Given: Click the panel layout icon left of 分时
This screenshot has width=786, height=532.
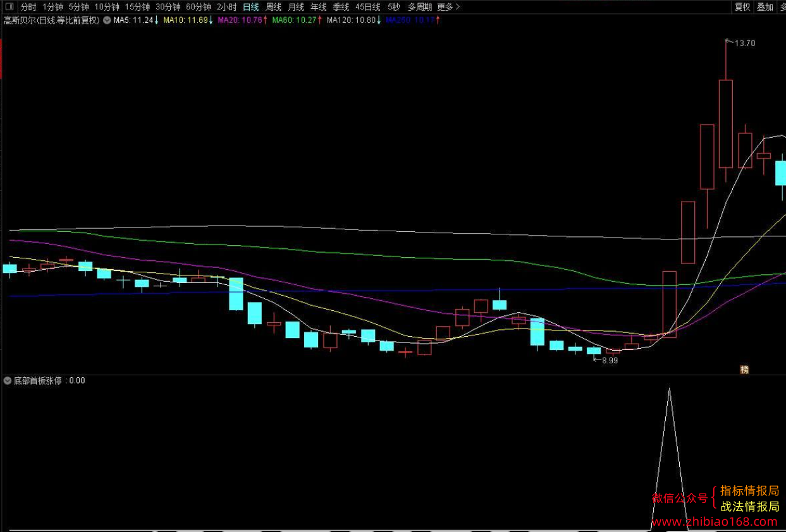Looking at the screenshot, I should (9, 7).
